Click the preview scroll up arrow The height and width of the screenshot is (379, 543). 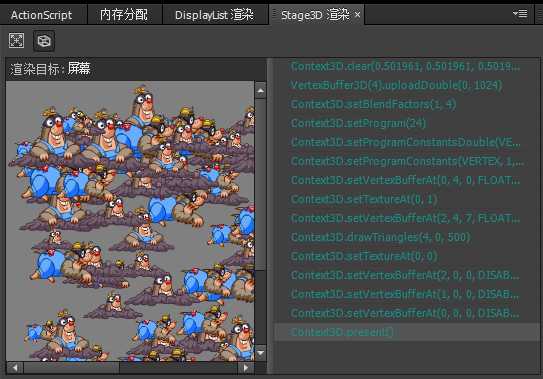tap(260, 91)
